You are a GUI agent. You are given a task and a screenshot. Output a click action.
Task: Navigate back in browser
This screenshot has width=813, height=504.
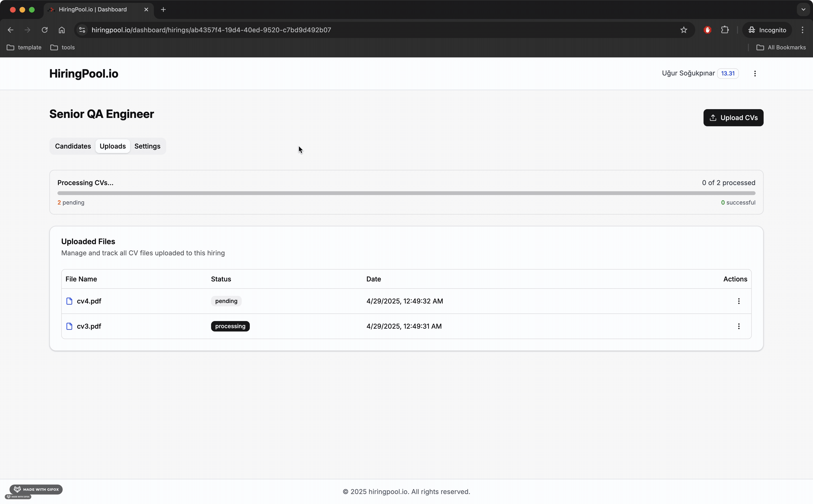(x=10, y=30)
